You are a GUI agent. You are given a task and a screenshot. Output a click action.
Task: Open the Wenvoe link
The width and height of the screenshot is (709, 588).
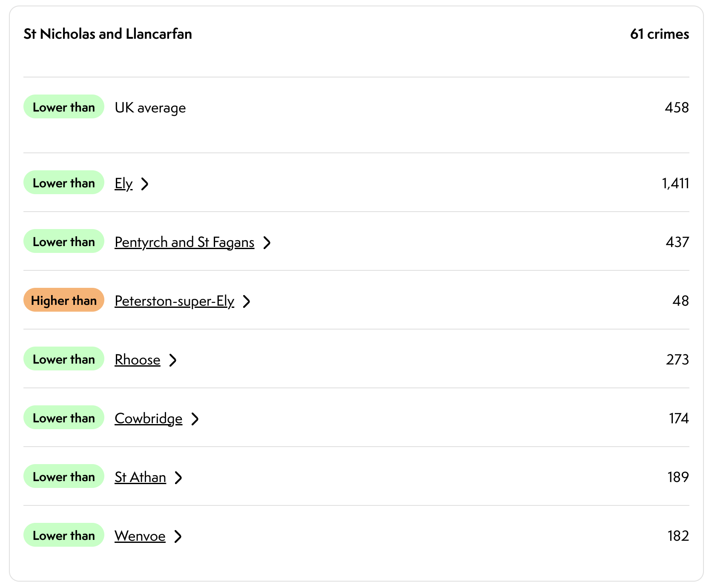(x=140, y=536)
